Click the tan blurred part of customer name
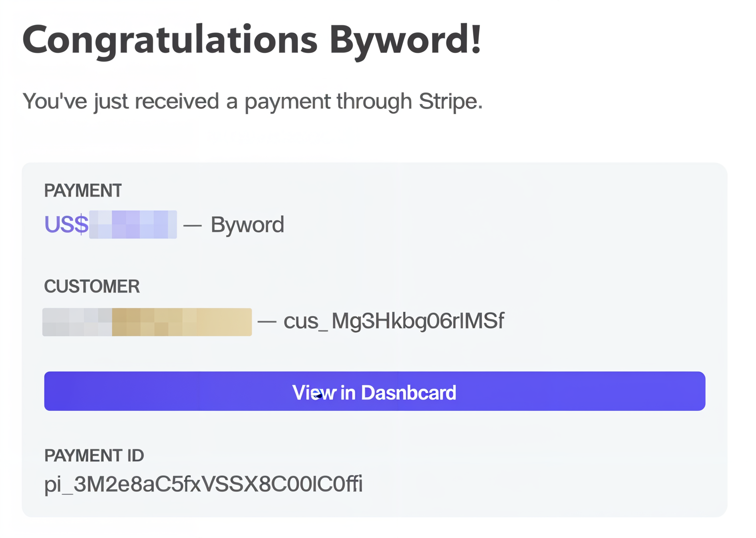This screenshot has height=538, width=756. tap(182, 322)
